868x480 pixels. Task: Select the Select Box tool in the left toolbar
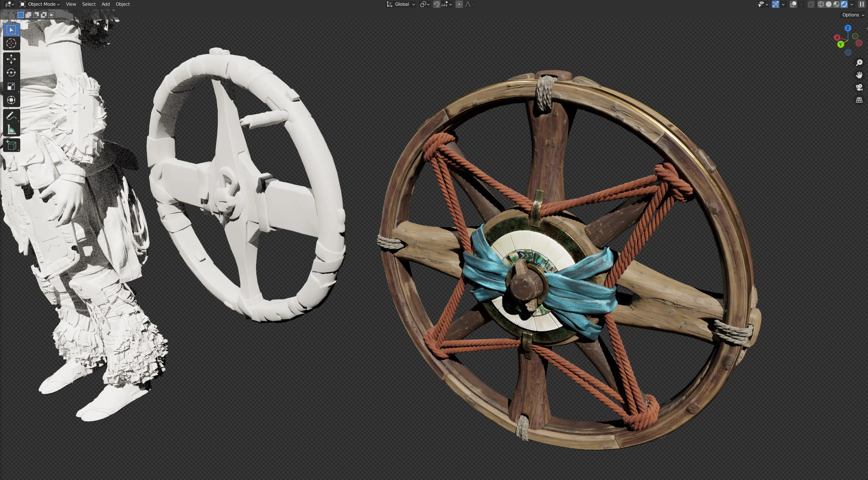click(11, 30)
